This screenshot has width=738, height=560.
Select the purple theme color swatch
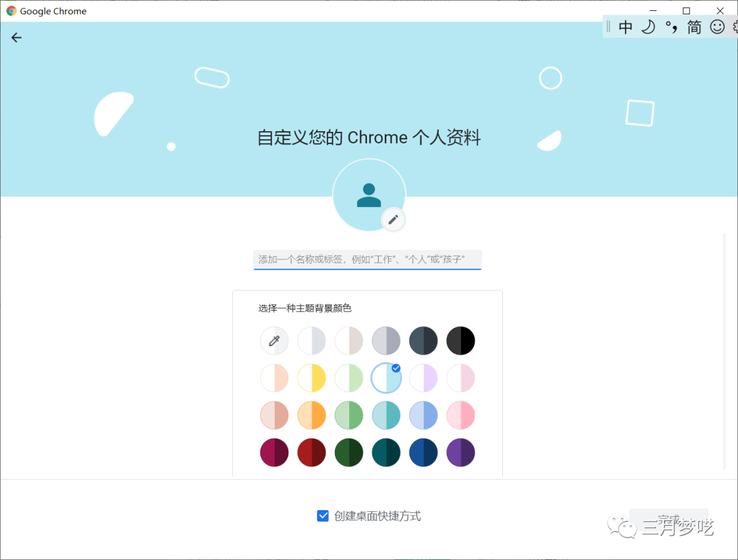tap(461, 452)
